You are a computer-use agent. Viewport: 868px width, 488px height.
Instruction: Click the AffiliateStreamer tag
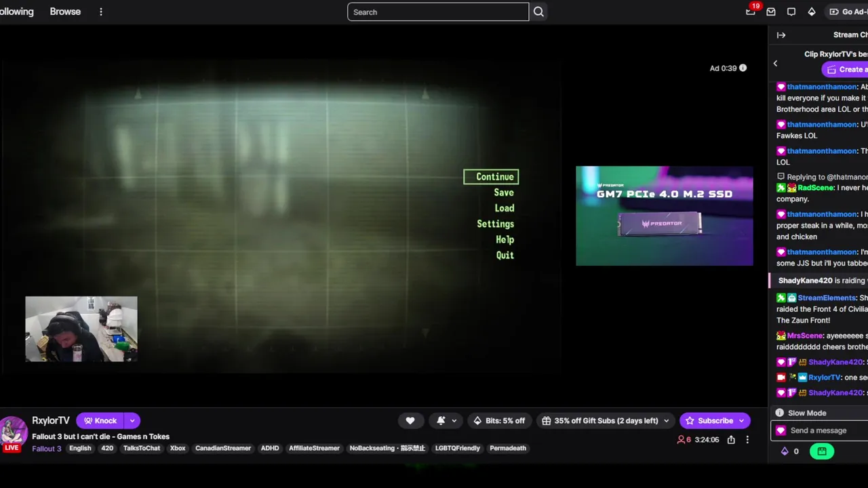tap(314, 448)
